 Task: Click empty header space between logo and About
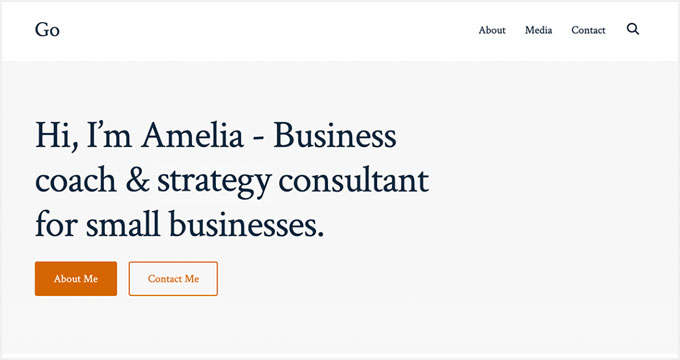(269, 30)
